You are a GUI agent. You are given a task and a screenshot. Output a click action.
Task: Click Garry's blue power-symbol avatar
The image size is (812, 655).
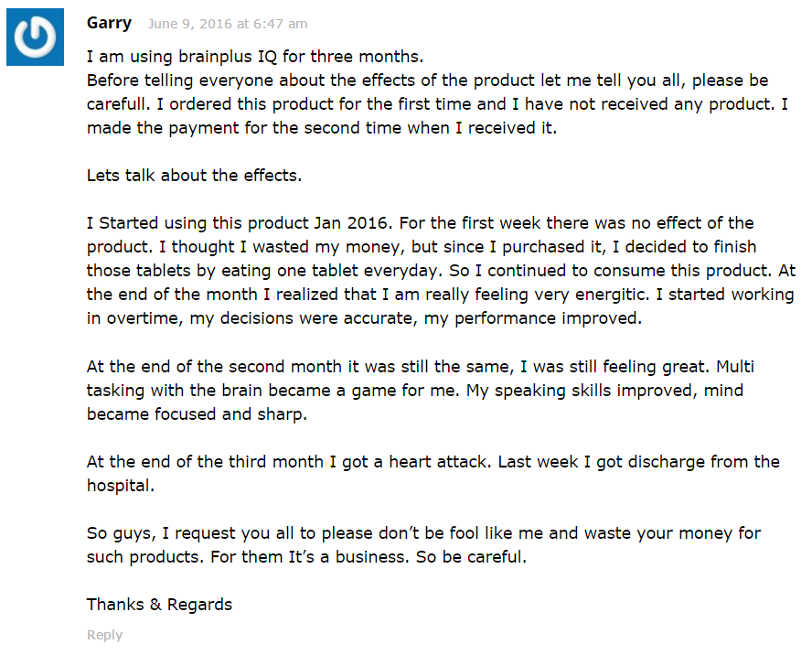click(x=36, y=37)
